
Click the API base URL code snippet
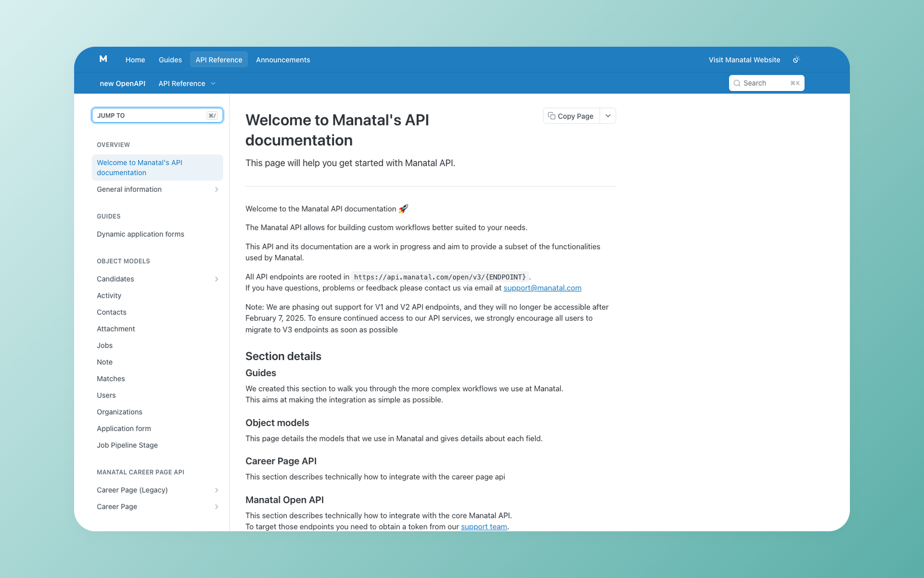(440, 277)
